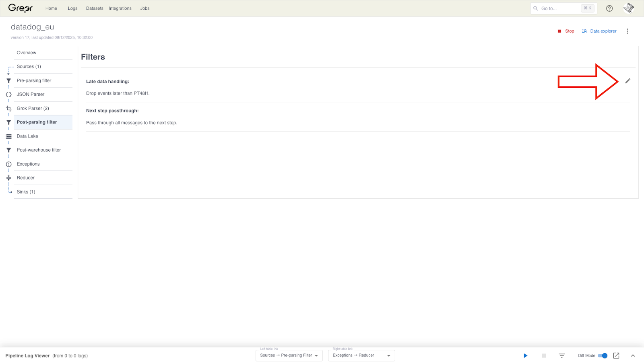The width and height of the screenshot is (644, 362).
Task: Switch to the Integrations section
Action: [x=120, y=8]
